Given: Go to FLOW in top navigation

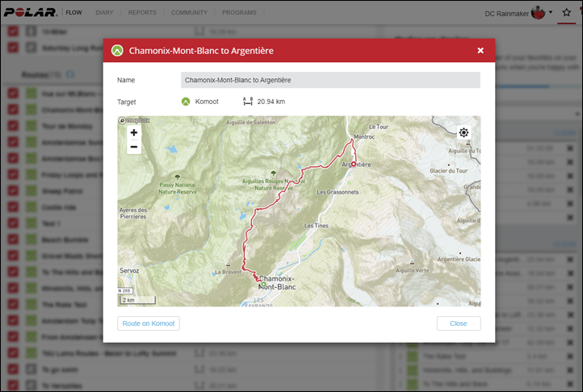Looking at the screenshot, I should (x=73, y=12).
